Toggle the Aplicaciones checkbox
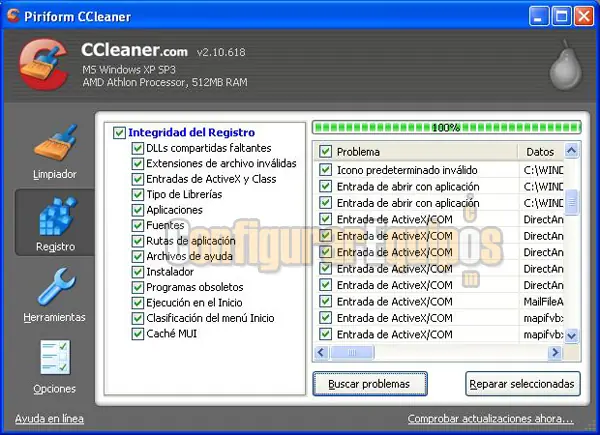Screen dimensions: 600x435 tap(137, 210)
